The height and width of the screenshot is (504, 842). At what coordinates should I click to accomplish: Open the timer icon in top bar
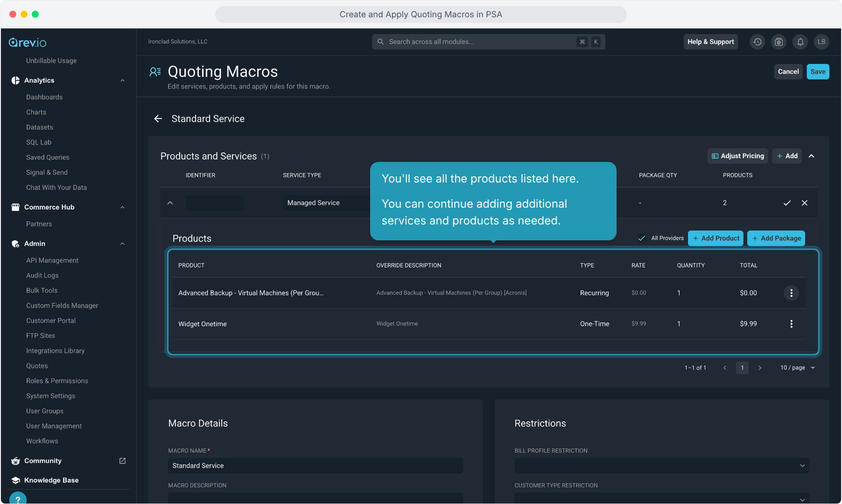[x=779, y=42]
